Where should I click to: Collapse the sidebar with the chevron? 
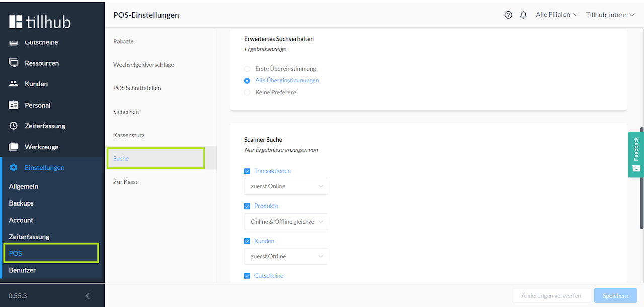pos(88,296)
